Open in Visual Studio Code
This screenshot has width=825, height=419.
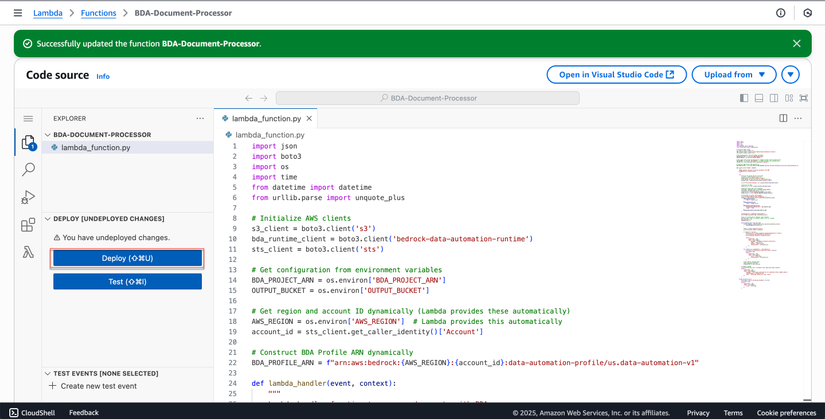[617, 75]
